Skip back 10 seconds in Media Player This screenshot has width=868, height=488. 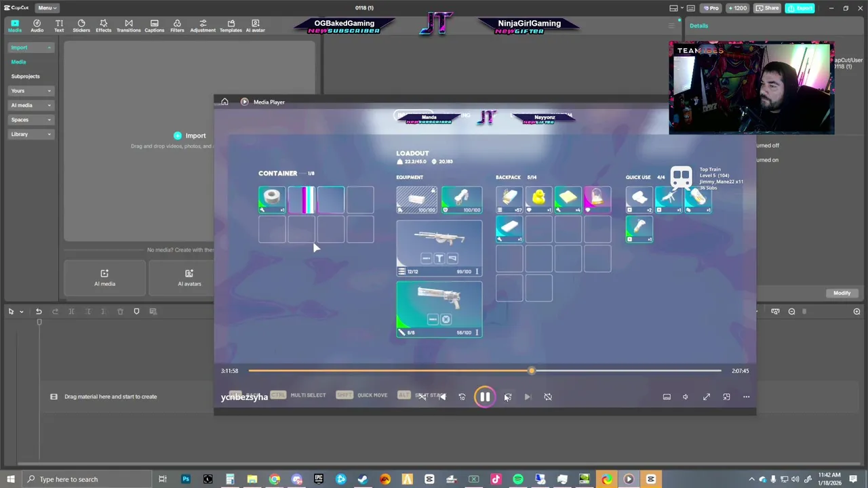pos(462,396)
